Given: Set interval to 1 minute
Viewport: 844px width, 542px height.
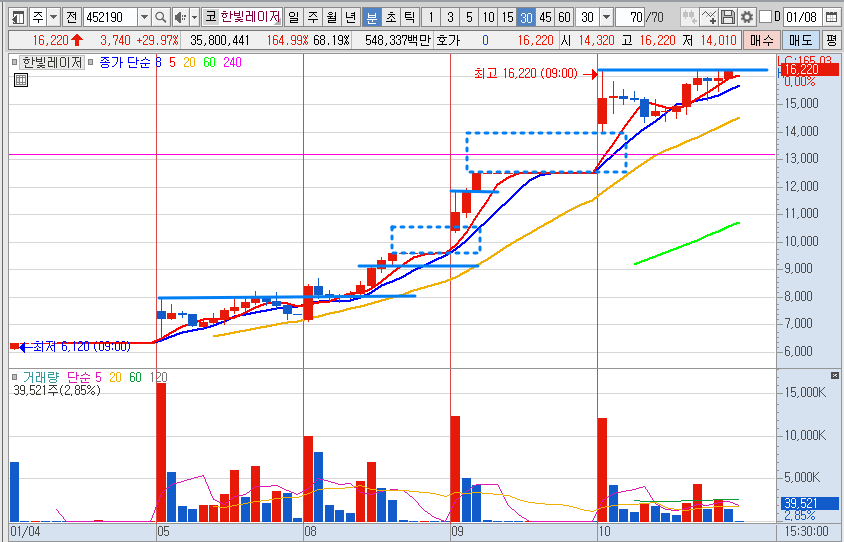Looking at the screenshot, I should click(x=431, y=17).
